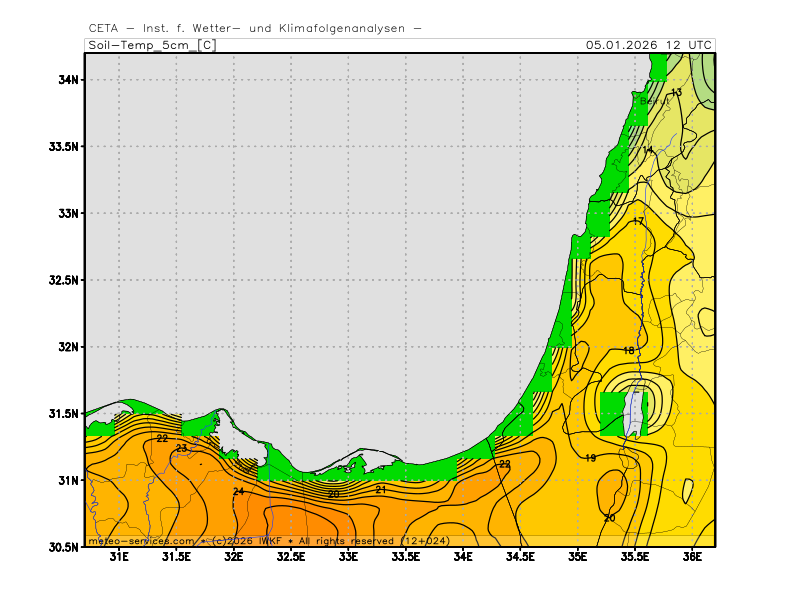Click the 34.5E longitude axis label

520,557
